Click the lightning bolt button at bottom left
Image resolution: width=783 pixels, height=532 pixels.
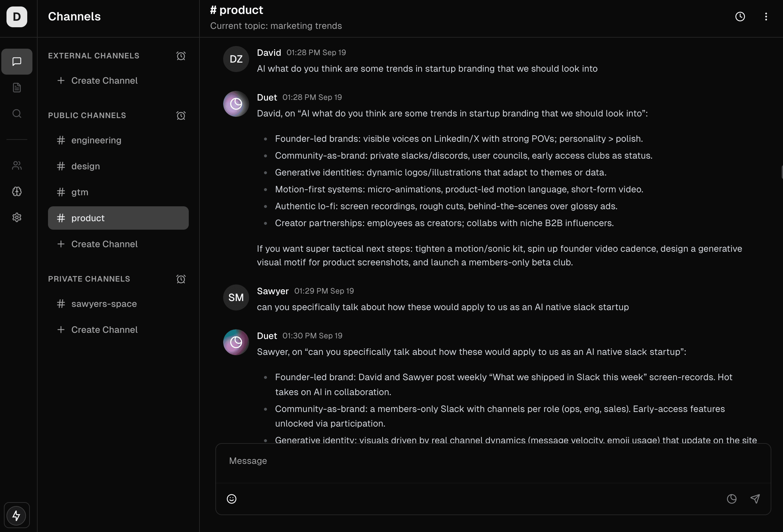[x=17, y=515]
